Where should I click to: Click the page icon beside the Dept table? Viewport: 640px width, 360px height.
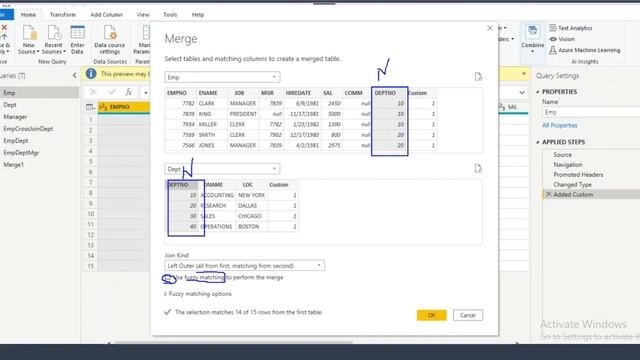pos(478,169)
